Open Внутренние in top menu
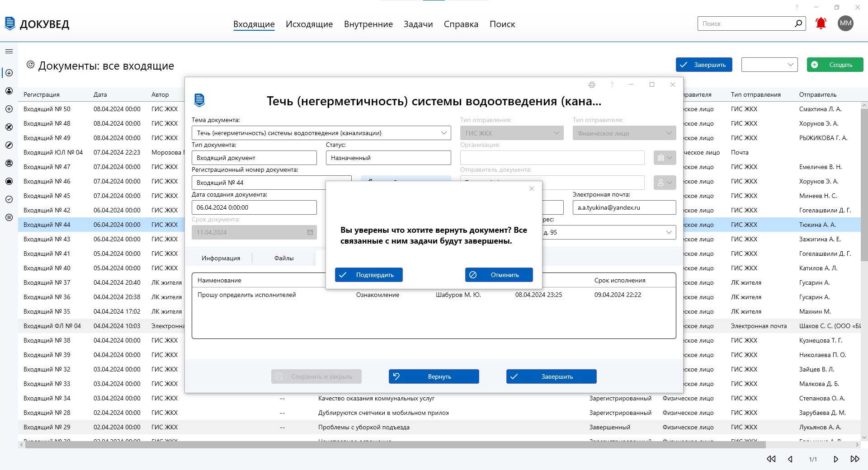This screenshot has width=868, height=470. click(368, 24)
